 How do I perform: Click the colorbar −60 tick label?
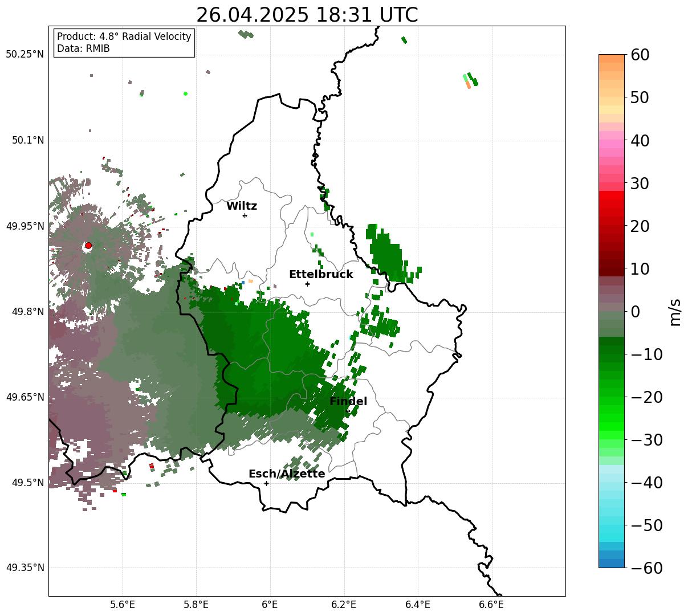point(646,568)
